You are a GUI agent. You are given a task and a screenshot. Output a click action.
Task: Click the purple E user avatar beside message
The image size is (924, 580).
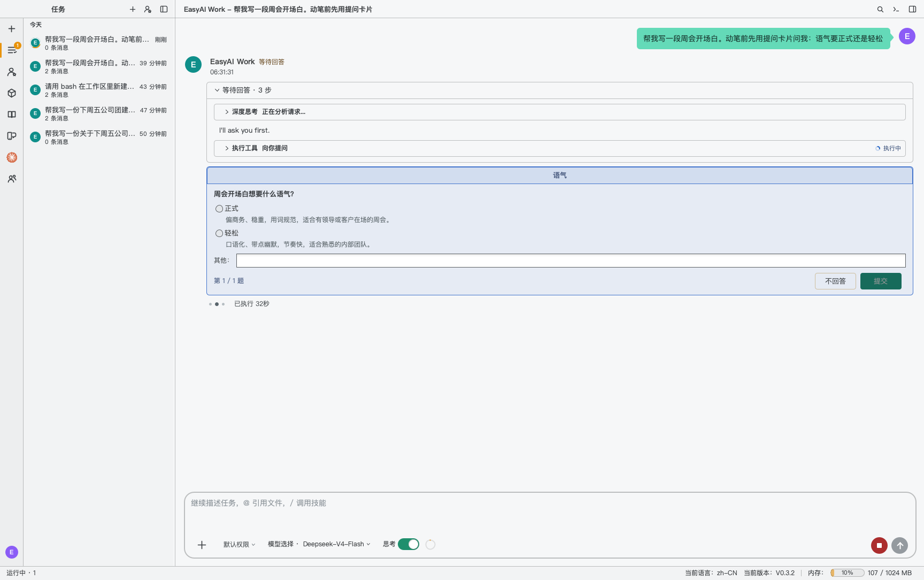tap(907, 36)
